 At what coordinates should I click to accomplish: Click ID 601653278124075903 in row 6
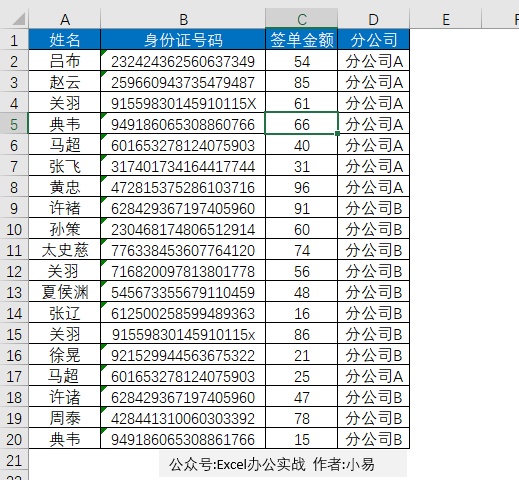(183, 145)
